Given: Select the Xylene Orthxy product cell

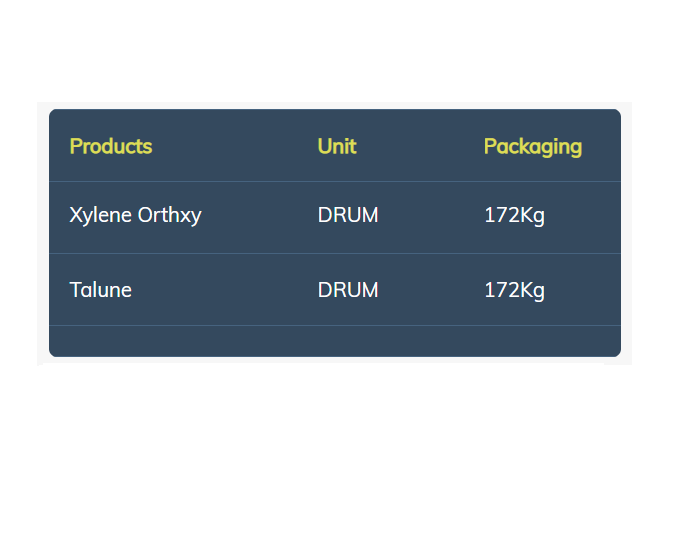Looking at the screenshot, I should pyautogui.click(x=135, y=216).
